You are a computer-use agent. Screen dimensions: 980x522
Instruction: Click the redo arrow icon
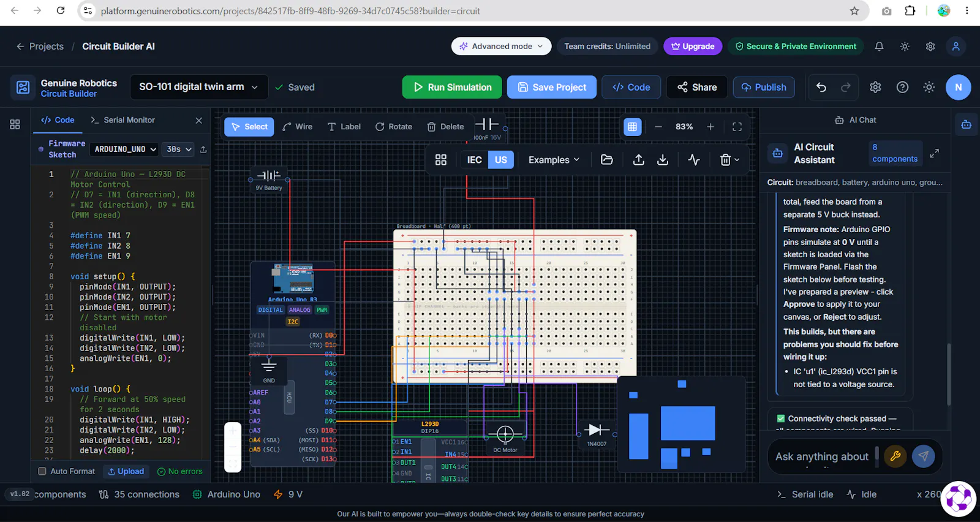(x=846, y=87)
